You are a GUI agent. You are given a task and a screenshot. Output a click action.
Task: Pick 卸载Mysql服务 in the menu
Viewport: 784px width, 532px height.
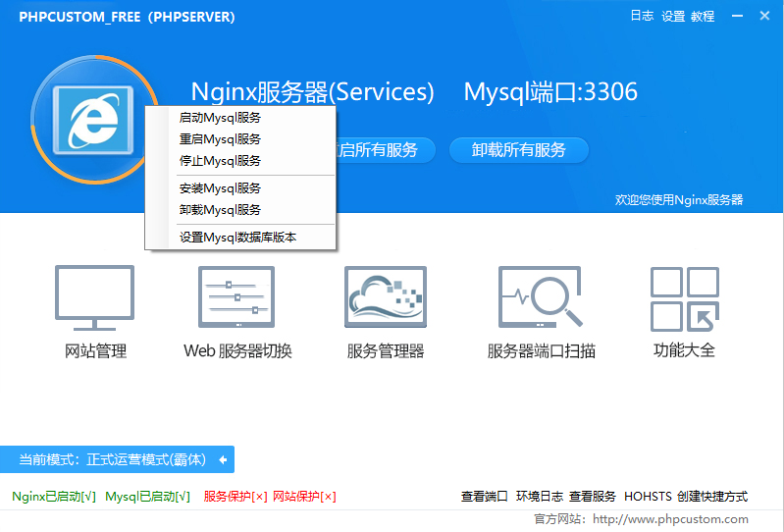(x=220, y=209)
